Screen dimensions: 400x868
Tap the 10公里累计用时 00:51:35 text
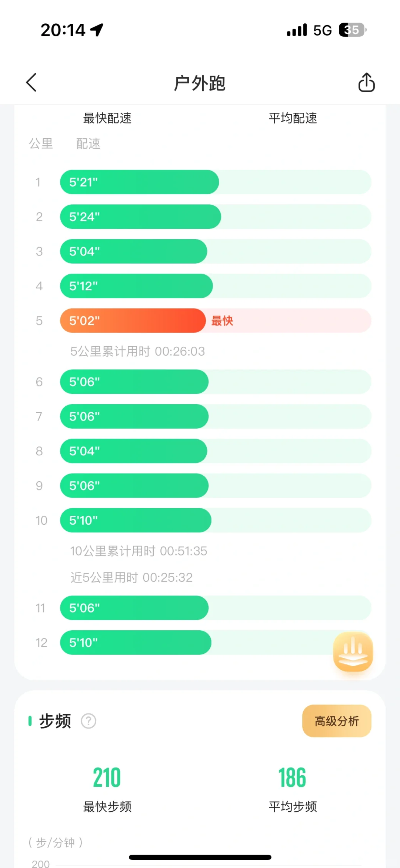(139, 551)
